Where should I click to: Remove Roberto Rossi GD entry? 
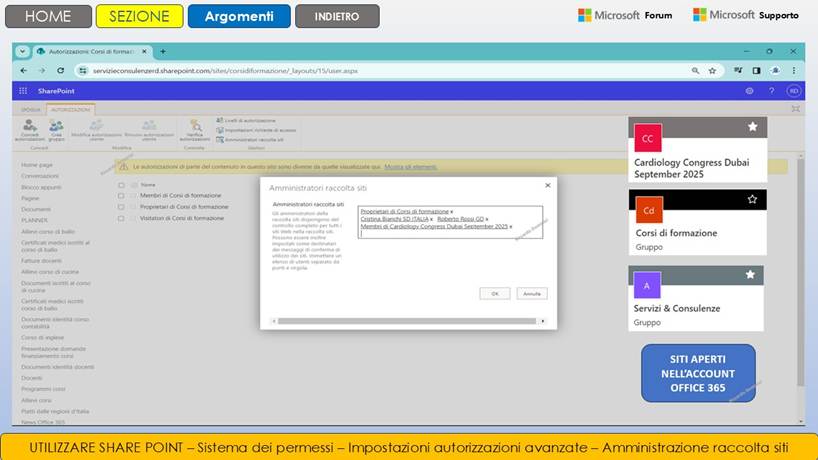[487, 219]
